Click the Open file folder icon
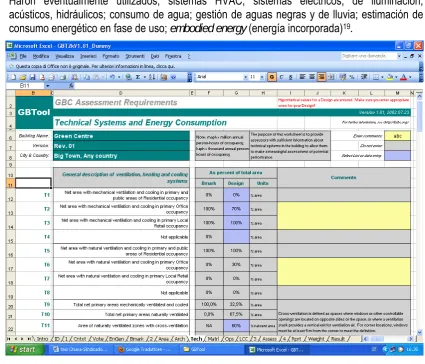 (x=23, y=77)
